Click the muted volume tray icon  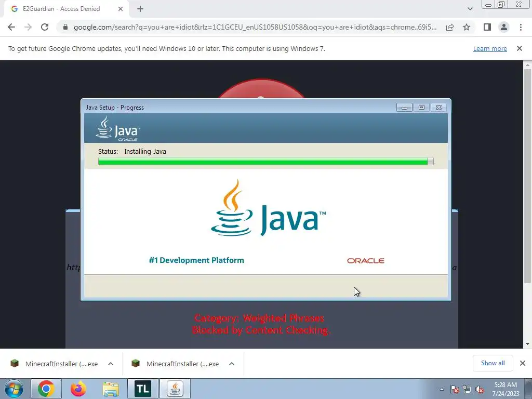(x=480, y=389)
